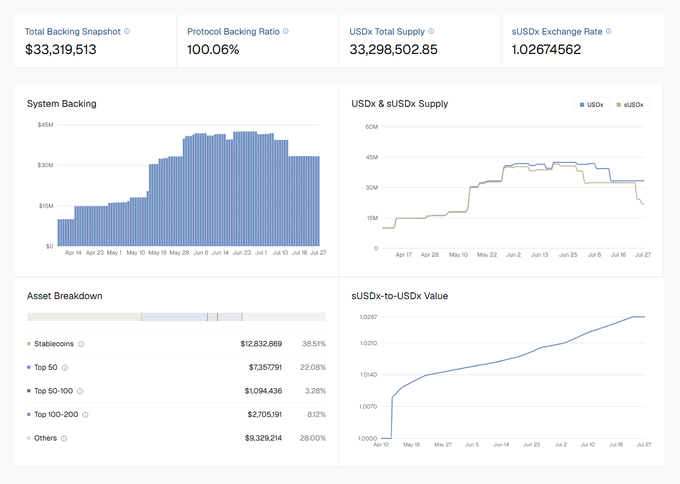680x484 pixels.
Task: Click the 3.28% percentage
Action: click(315, 391)
